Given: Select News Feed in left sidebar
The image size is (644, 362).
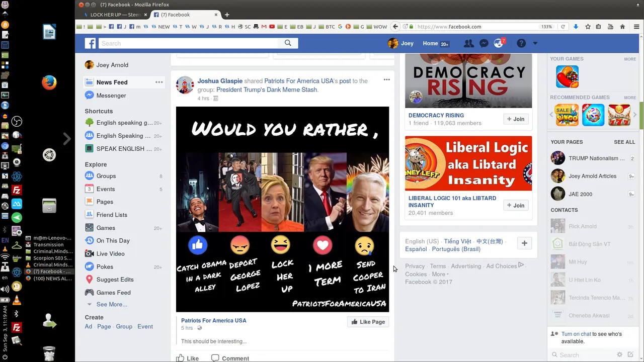Looking at the screenshot, I should point(112,82).
